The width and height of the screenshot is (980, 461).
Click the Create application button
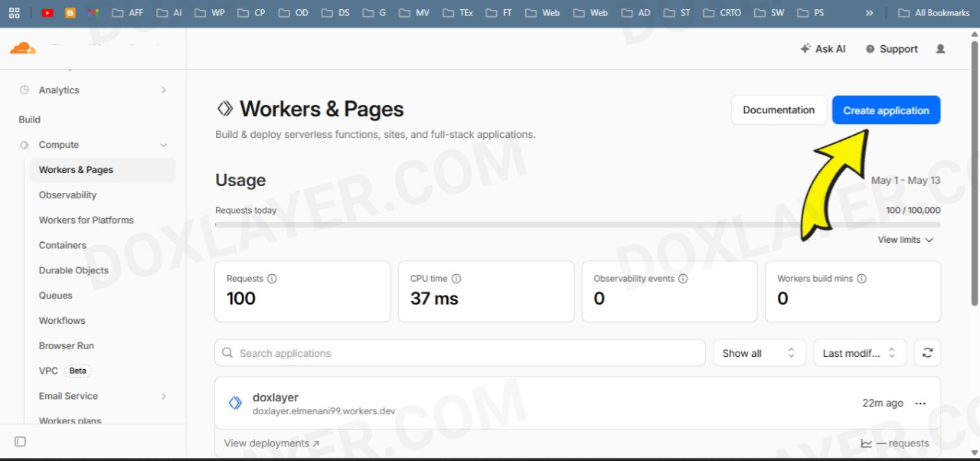pos(886,110)
